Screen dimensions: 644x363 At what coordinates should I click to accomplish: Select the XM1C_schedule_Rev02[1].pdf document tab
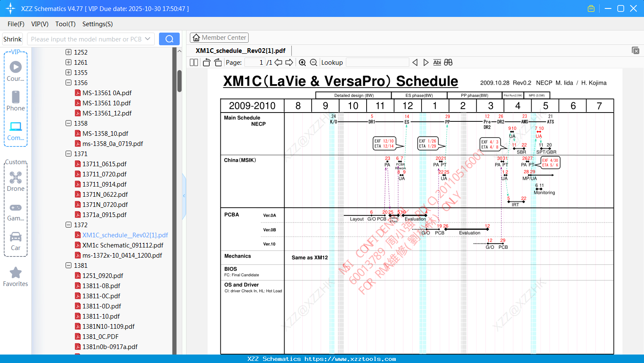pyautogui.click(x=241, y=51)
